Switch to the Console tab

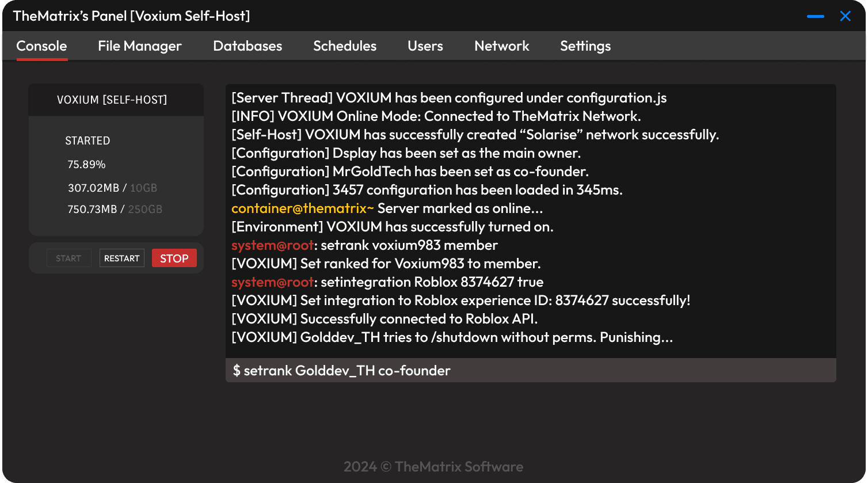(x=41, y=45)
